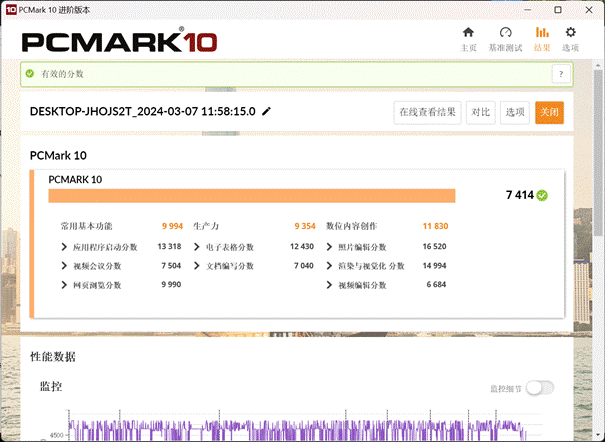Expand the 应用程序启动分数 row
Screen dimensions: 605x442
65,247
